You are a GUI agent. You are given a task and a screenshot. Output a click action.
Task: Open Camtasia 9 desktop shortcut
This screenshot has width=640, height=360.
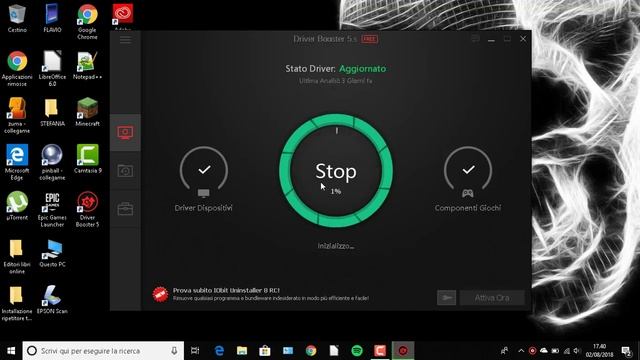pyautogui.click(x=87, y=159)
